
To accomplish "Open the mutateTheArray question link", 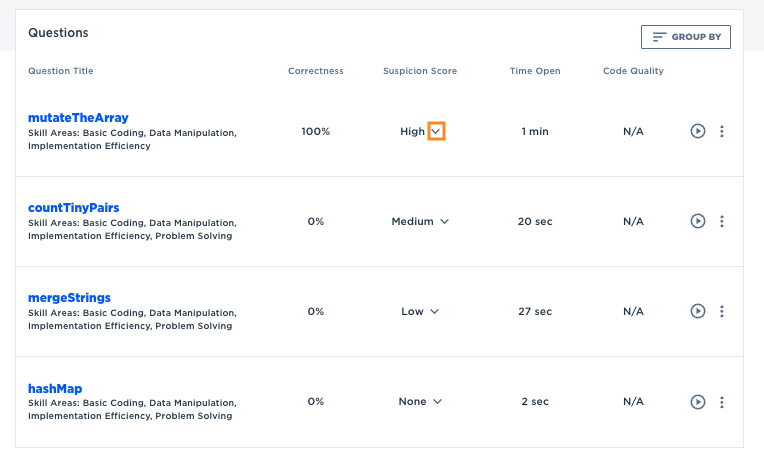I will pyautogui.click(x=78, y=118).
